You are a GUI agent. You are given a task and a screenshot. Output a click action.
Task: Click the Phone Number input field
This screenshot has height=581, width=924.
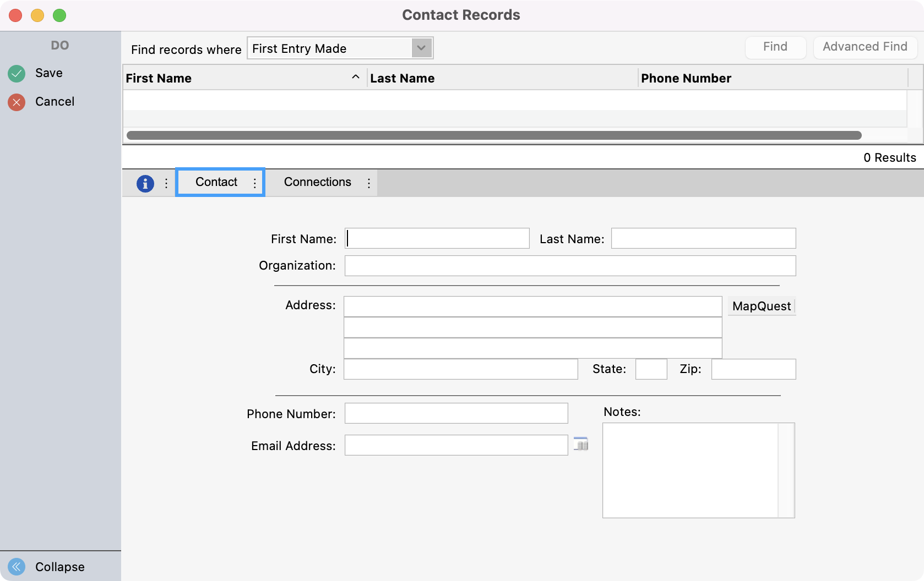point(456,413)
